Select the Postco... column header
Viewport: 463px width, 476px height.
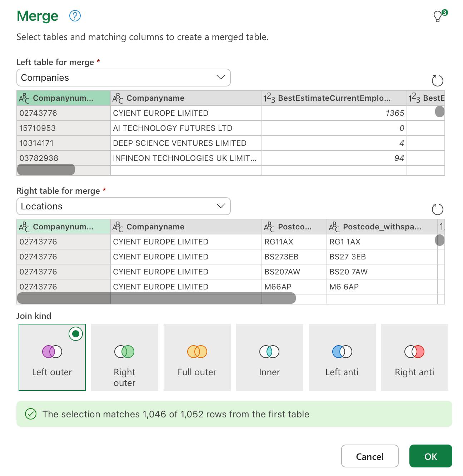pyautogui.click(x=294, y=227)
